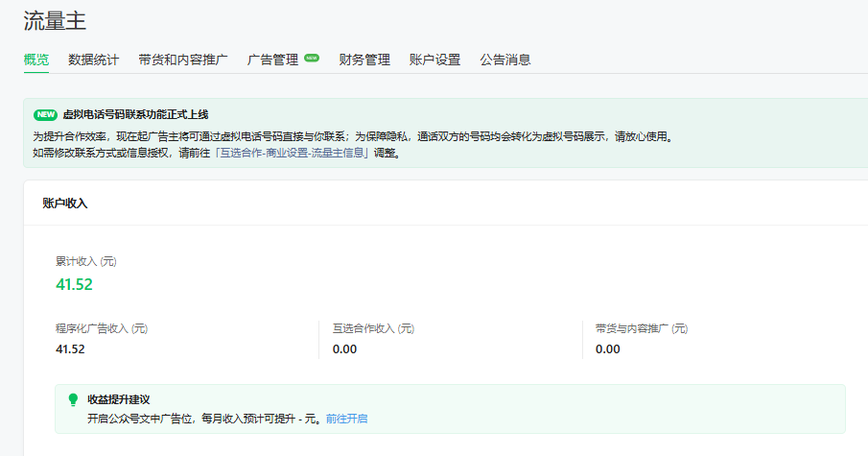Screen dimensions: 868x456
Task: Click the 账户收入 section heading
Action: [65, 203]
